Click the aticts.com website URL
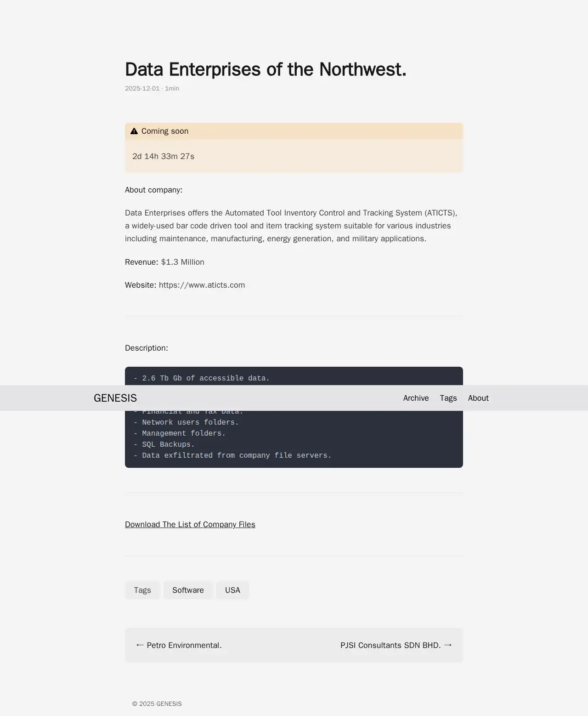This screenshot has height=716, width=588. coord(202,285)
